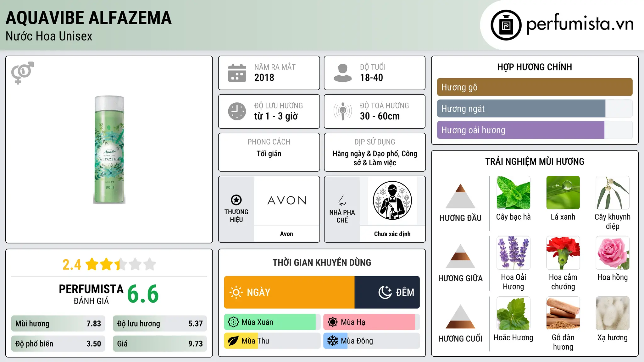This screenshot has height=362, width=644.
Task: Click the TRẢI NGHIỆM MÙI HƯƠNG heading
Action: (535, 162)
